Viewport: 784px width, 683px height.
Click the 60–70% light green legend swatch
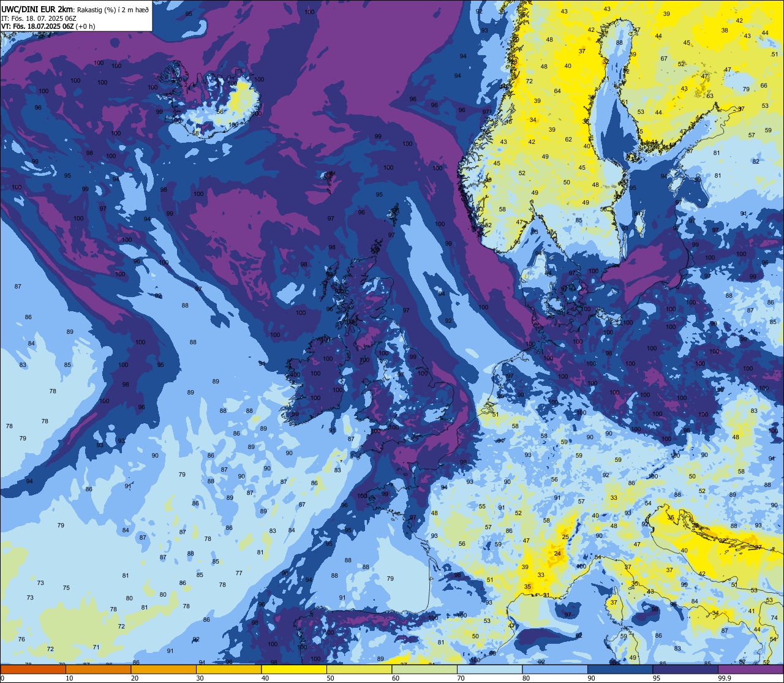pyautogui.click(x=424, y=670)
